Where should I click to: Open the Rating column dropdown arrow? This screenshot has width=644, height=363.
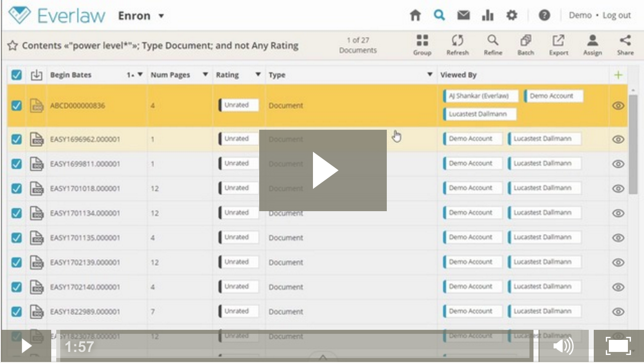pos(258,75)
